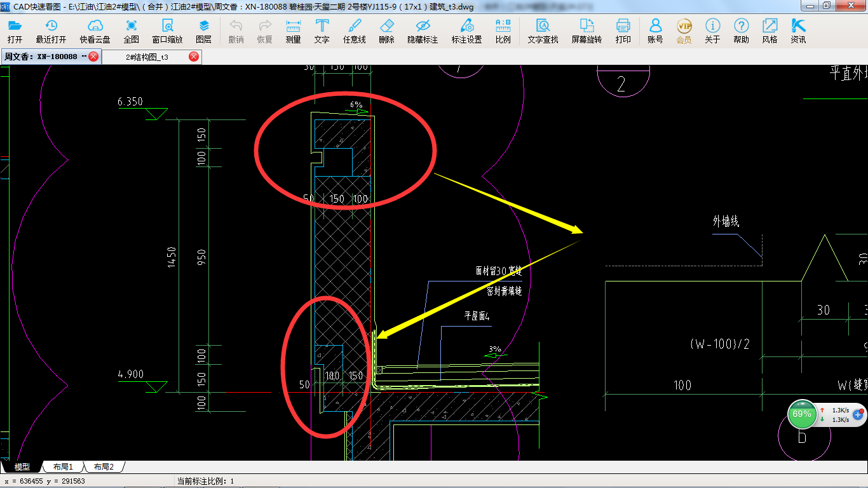Switch to the 布局1 layout tab
The image size is (868, 488).
point(63,467)
